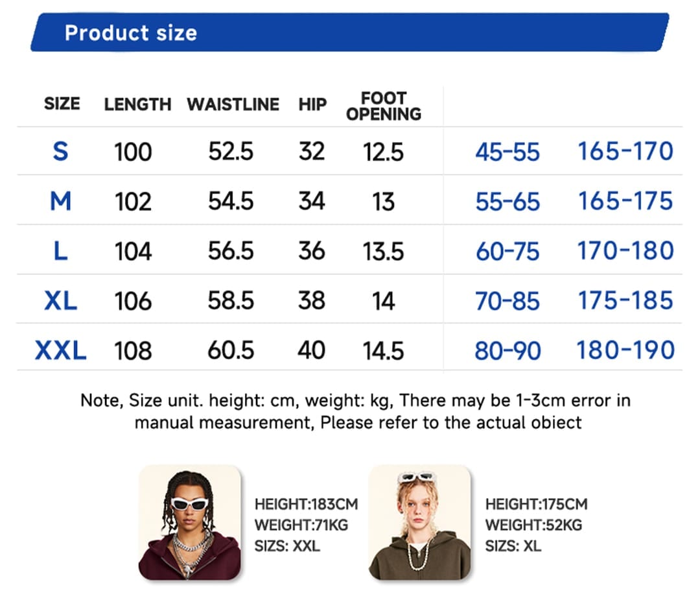Choose the L size row label
The image size is (700, 598).
click(x=61, y=251)
